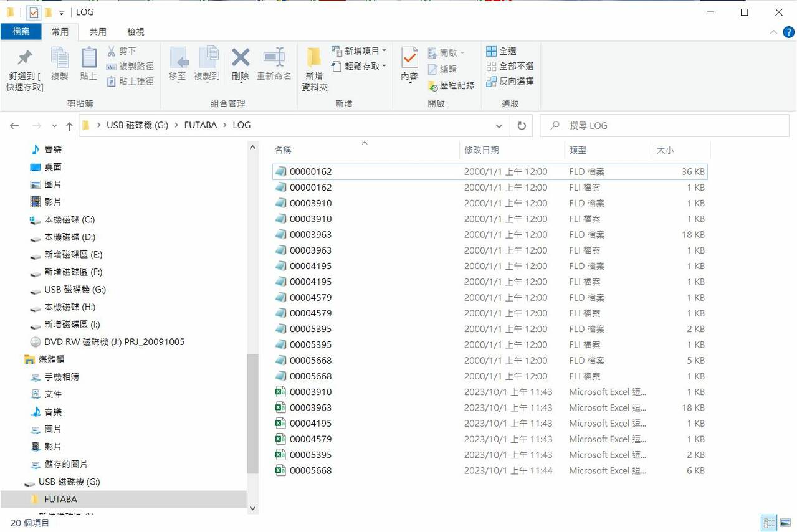Image resolution: width=797 pixels, height=532 pixels.
Task: Open the 共用 ribbon tab
Action: coord(98,32)
